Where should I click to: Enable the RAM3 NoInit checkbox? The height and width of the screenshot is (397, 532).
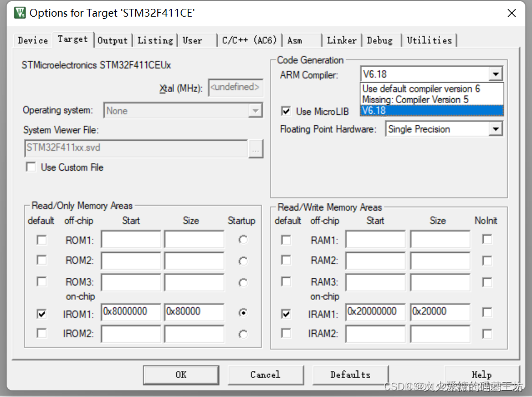click(487, 282)
